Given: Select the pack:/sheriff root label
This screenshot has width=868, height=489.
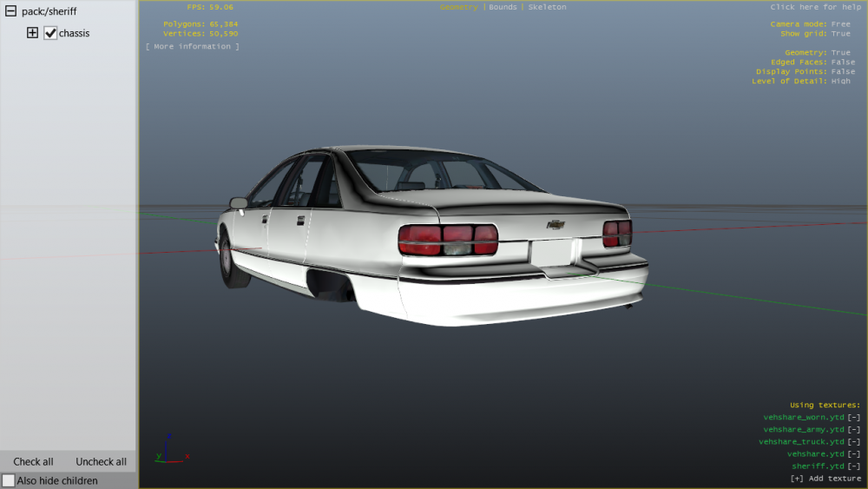Looking at the screenshot, I should [x=49, y=11].
